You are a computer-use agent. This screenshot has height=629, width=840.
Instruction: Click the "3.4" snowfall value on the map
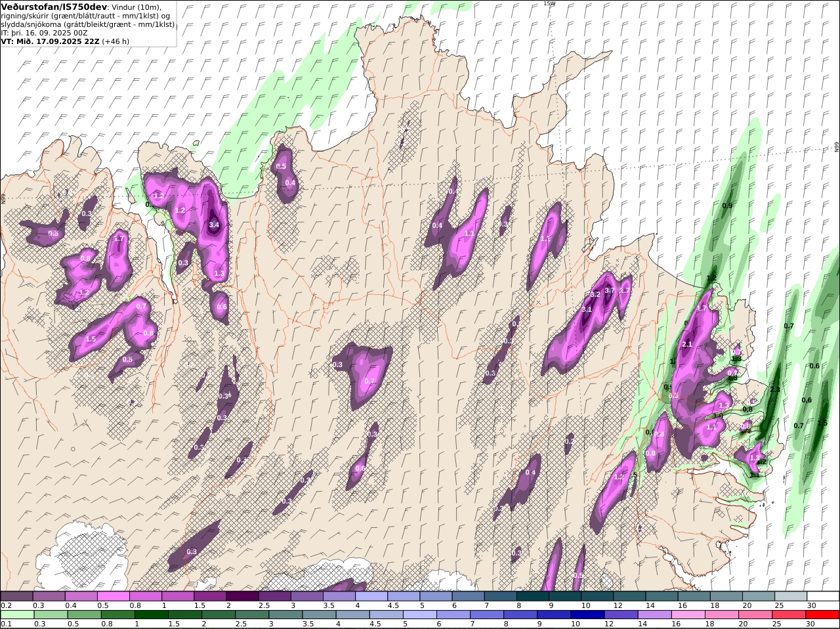click(x=214, y=225)
